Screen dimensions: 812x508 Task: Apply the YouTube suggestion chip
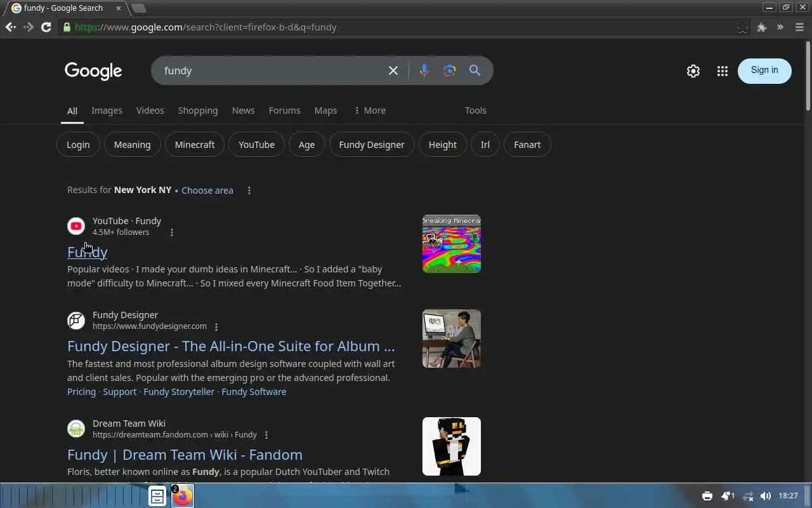[x=256, y=145]
